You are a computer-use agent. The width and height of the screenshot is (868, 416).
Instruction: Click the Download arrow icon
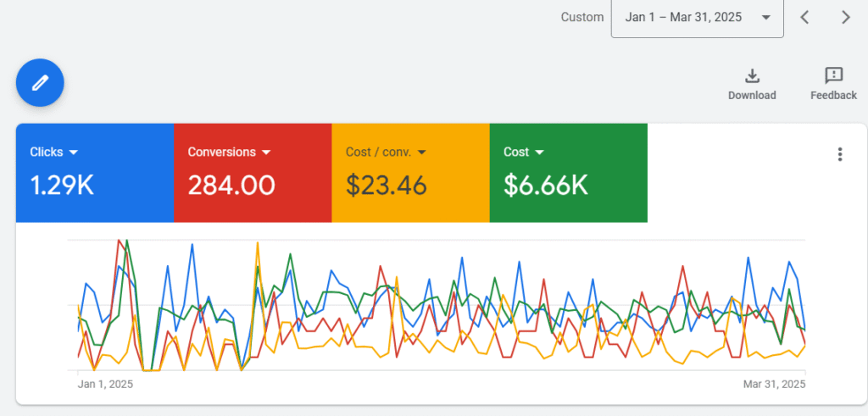click(x=752, y=75)
